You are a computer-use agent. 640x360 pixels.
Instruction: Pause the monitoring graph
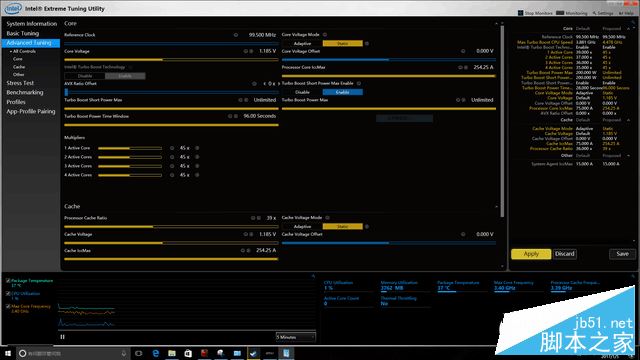62,337
